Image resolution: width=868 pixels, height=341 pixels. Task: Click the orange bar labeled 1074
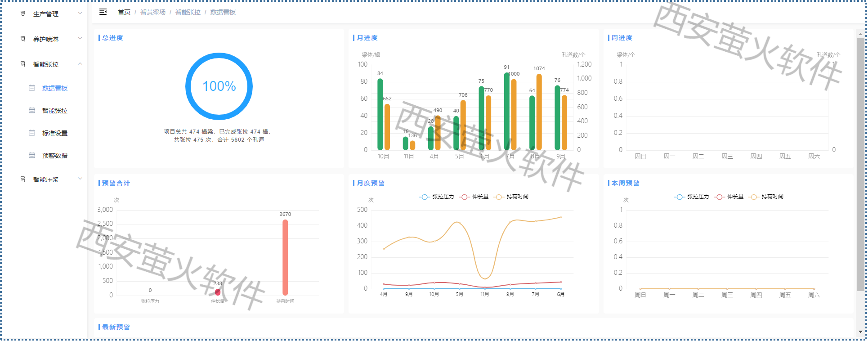tap(539, 112)
